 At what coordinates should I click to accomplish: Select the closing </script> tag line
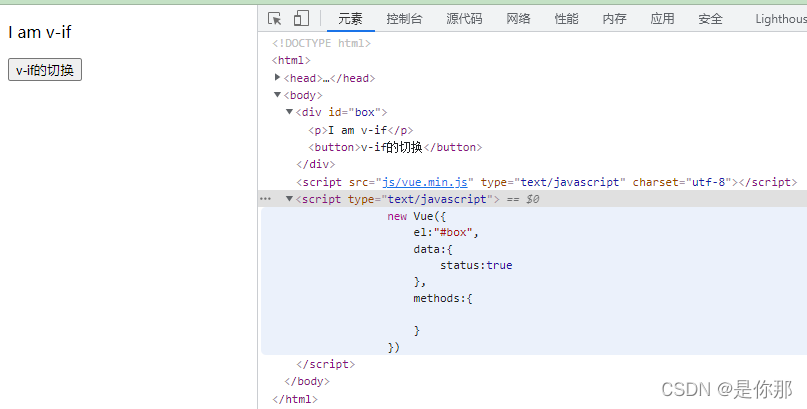(x=326, y=364)
